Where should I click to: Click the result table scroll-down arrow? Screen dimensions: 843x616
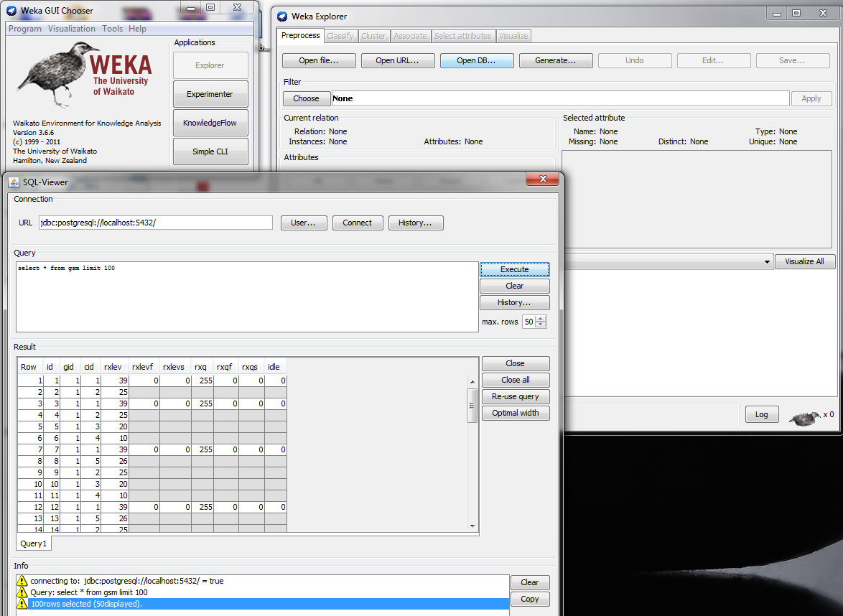click(472, 526)
